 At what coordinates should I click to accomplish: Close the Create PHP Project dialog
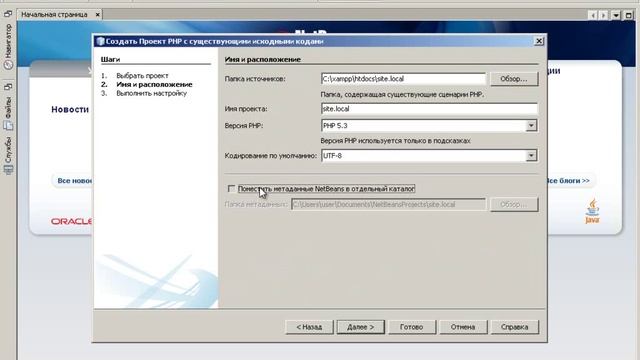coord(539,41)
